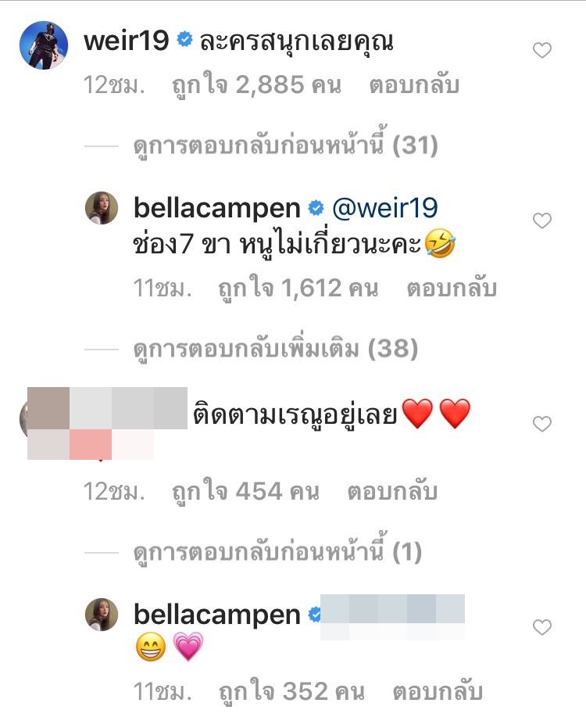
Task: Tap the heart beside the ติดตามเรณูอยู่เลย comment
Action: click(x=542, y=424)
